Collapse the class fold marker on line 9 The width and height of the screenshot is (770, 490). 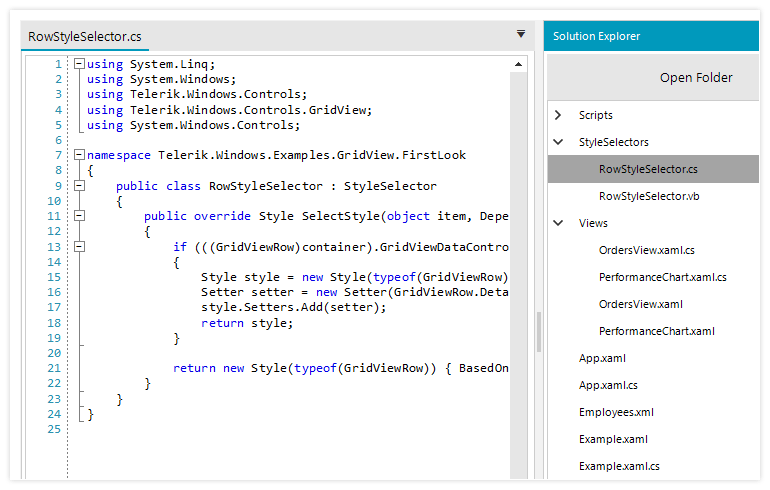coord(79,186)
